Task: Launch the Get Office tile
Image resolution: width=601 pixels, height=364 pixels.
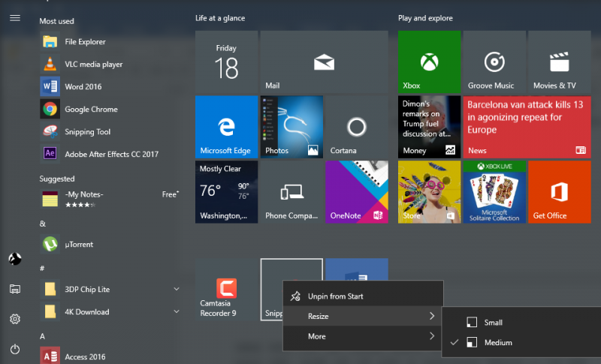Action: tap(558, 191)
